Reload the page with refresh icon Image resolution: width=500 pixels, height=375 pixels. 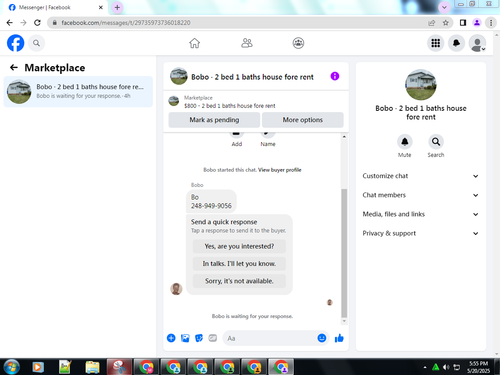point(37,23)
